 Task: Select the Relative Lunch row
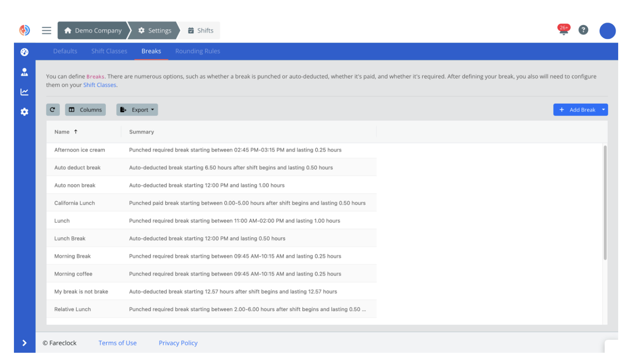click(211, 309)
